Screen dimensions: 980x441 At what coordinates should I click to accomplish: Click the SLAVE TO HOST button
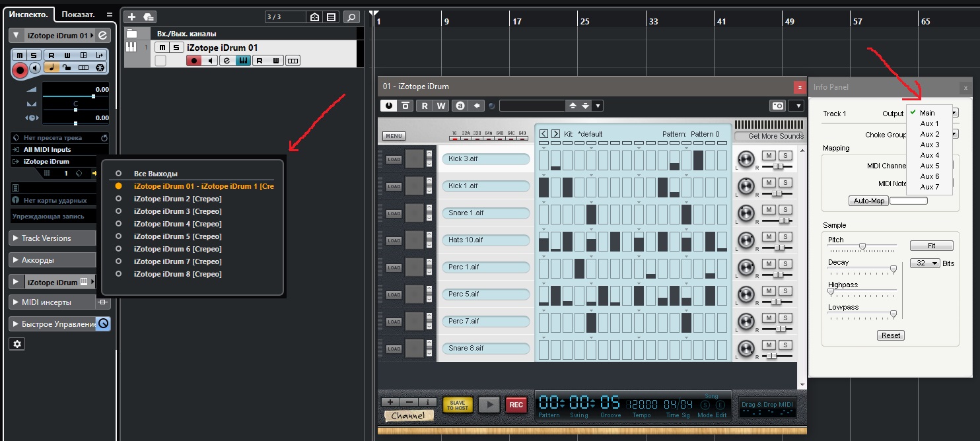tap(458, 405)
